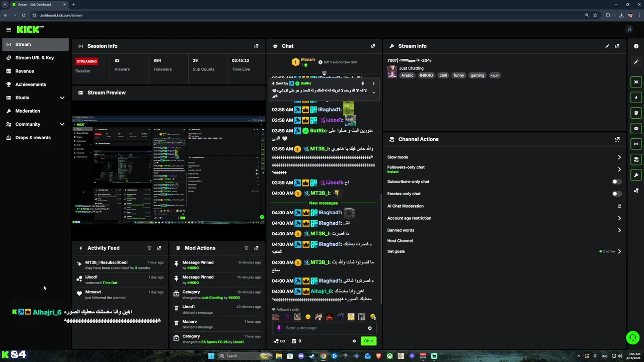Open the green help chat bubble

632,337
